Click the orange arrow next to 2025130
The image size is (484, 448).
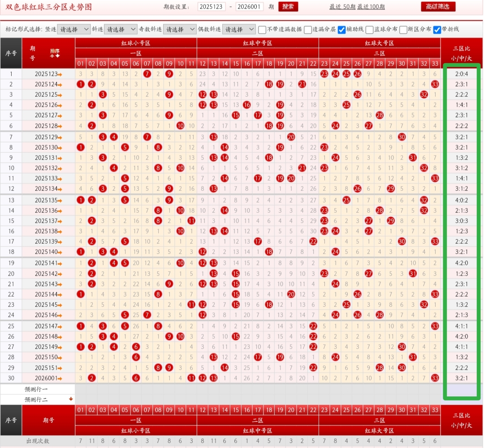(x=60, y=148)
